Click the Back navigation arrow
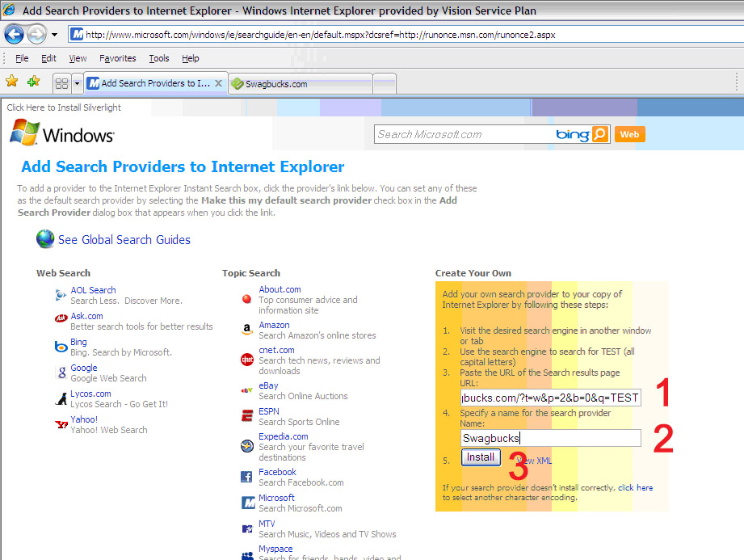 (14, 34)
